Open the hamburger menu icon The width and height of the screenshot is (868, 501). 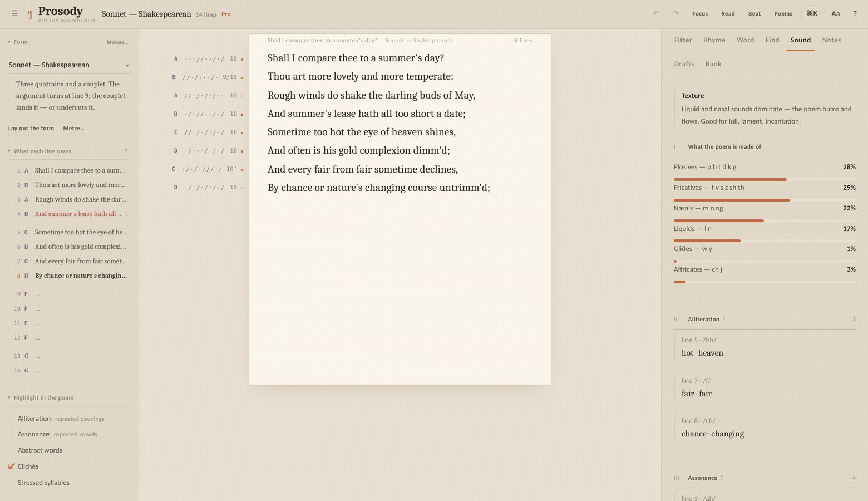click(14, 13)
